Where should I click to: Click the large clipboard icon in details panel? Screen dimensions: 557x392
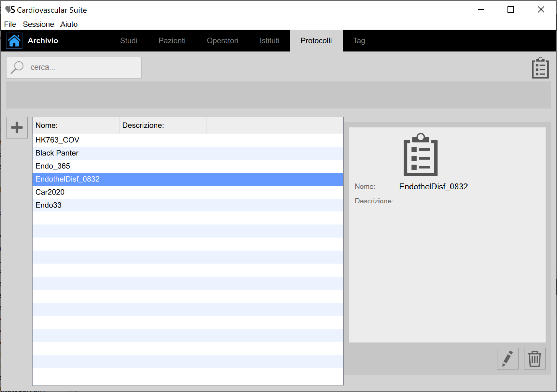(x=421, y=155)
